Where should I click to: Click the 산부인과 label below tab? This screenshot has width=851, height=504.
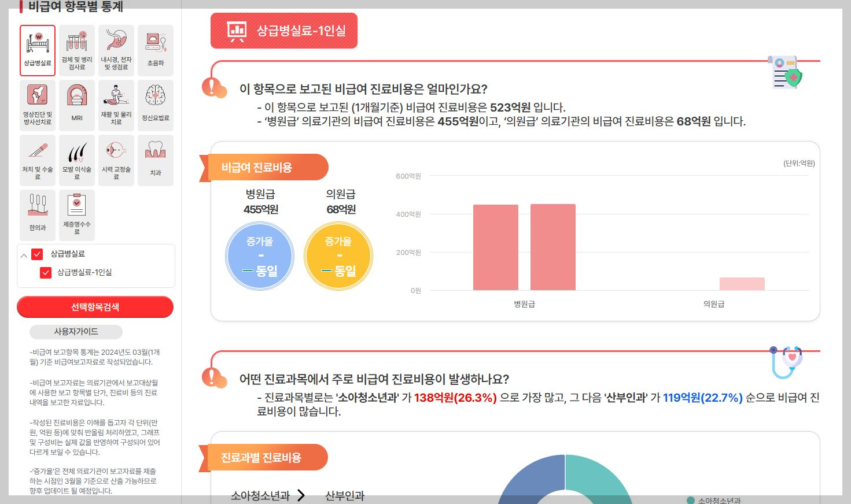tap(345, 496)
